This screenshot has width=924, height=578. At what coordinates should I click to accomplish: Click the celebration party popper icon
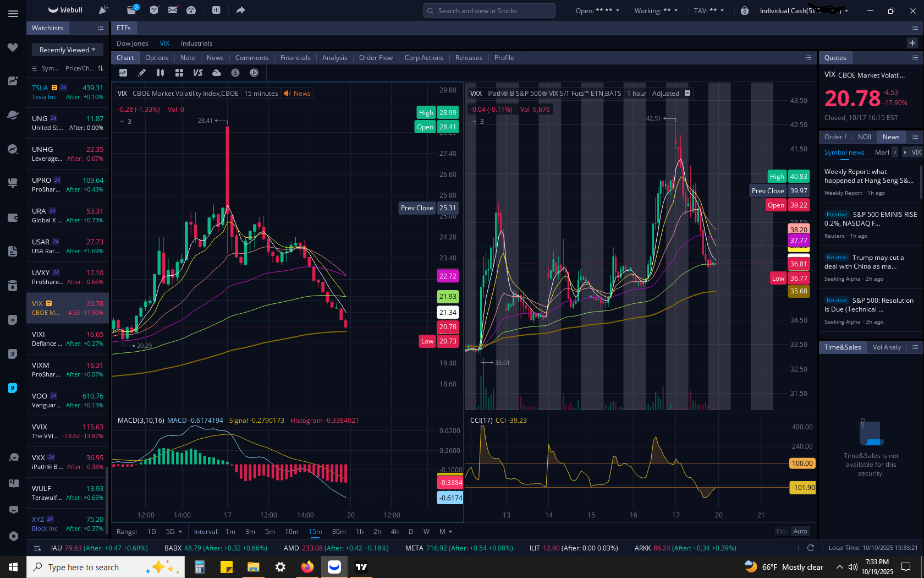103,10
